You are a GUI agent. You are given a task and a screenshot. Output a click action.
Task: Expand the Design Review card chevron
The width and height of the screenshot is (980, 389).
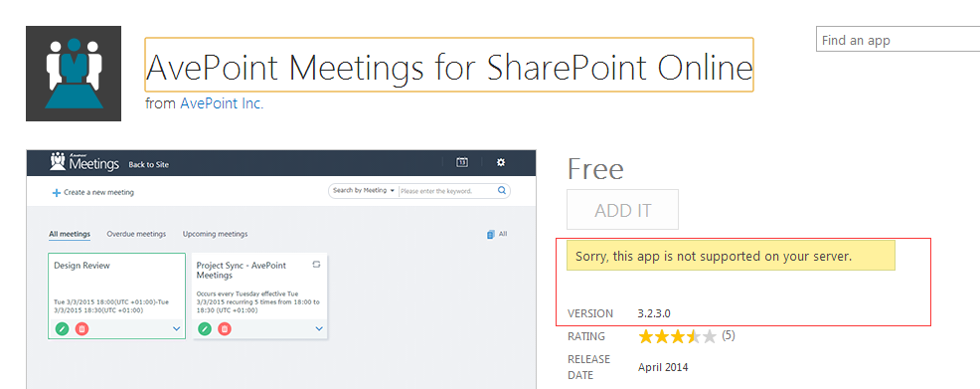176,328
